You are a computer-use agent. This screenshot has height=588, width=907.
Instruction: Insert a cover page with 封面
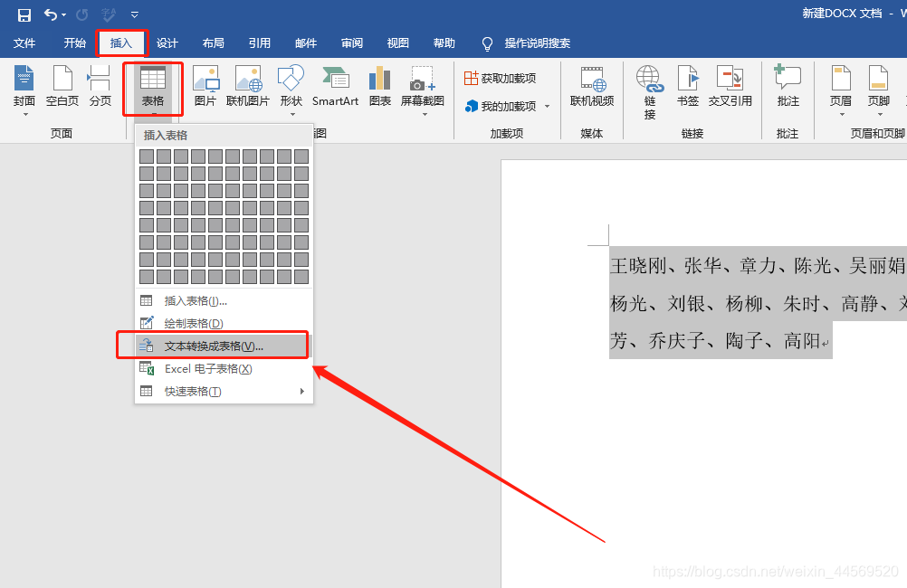click(24, 90)
